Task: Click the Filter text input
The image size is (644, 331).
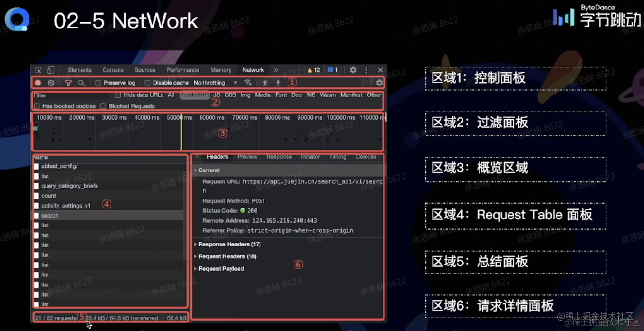Action: click(71, 95)
